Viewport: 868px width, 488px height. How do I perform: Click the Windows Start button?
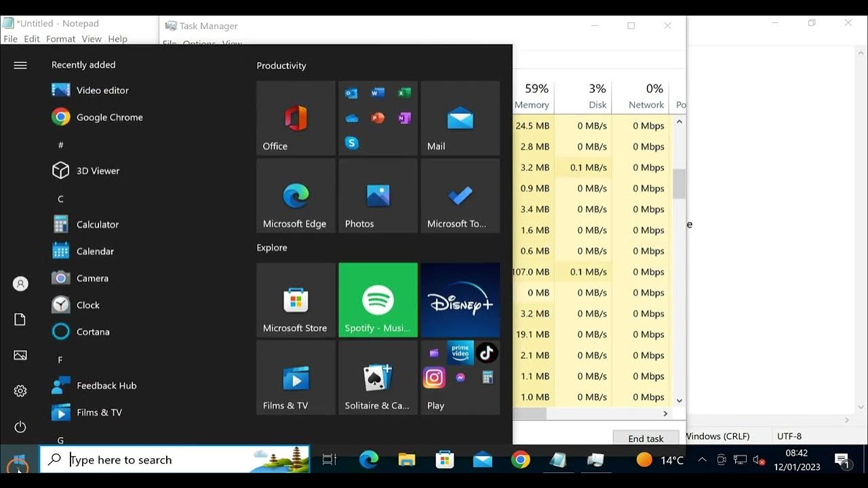[19, 460]
